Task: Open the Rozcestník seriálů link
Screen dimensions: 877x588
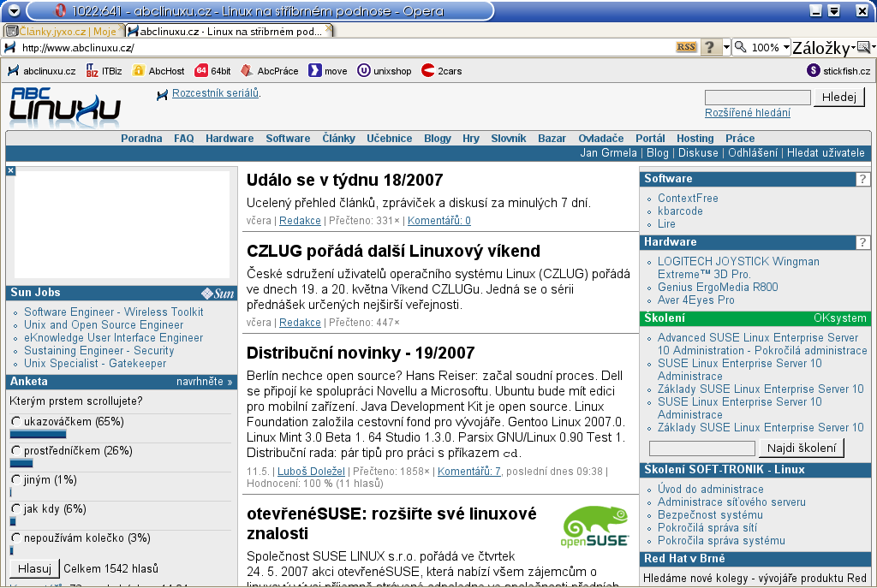Action: [x=215, y=92]
